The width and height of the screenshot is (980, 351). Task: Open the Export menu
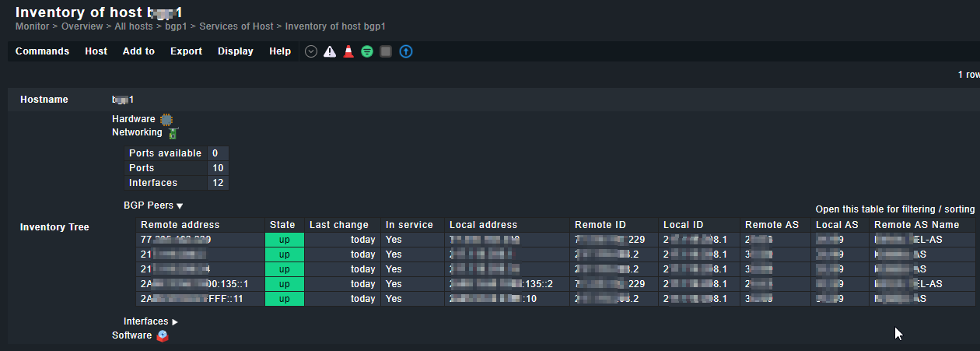(186, 51)
